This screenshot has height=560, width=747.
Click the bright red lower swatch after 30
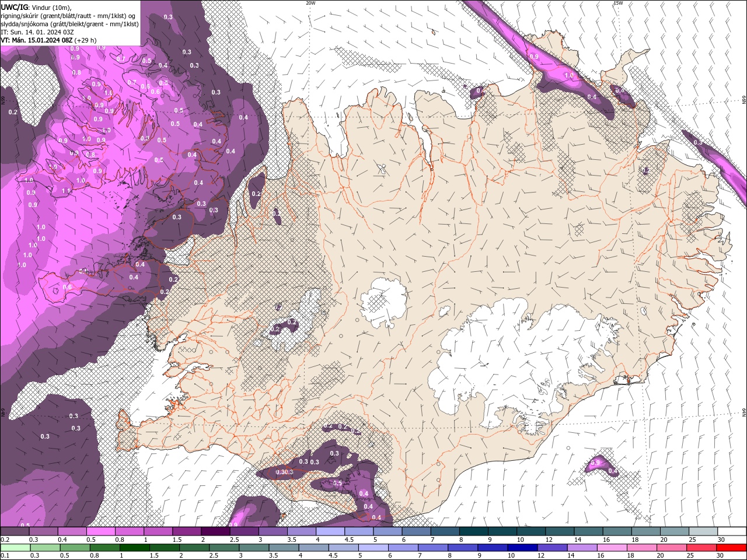point(732,548)
